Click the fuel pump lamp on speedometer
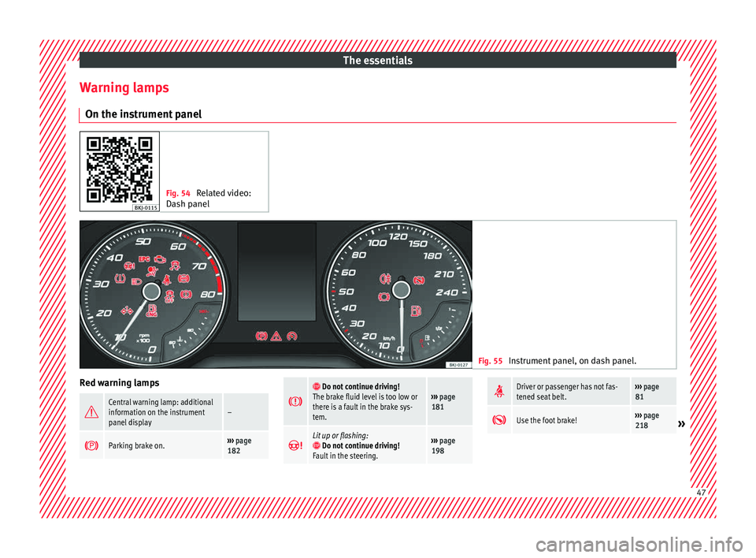Image resolution: width=756 pixels, height=558 pixels. click(416, 311)
